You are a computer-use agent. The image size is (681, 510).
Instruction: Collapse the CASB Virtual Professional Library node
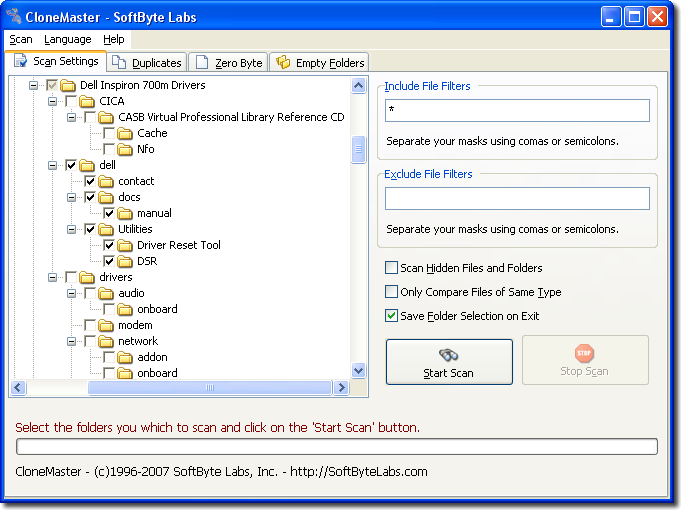(71, 117)
